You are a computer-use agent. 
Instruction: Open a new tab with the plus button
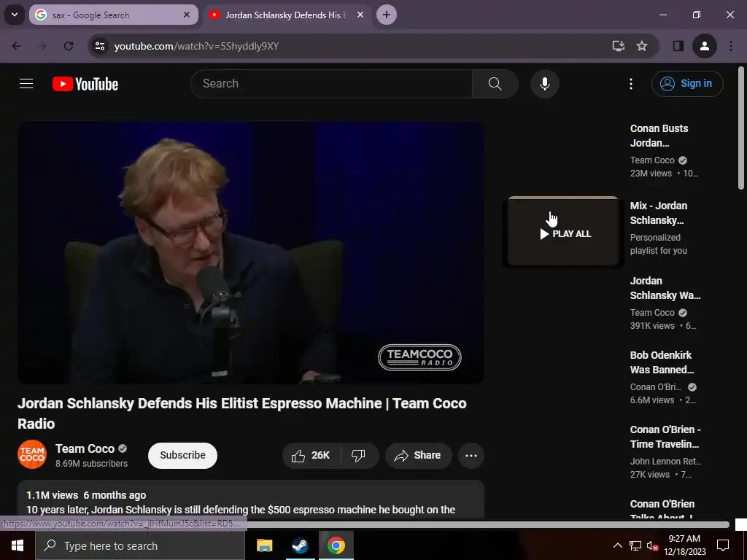[x=387, y=15]
